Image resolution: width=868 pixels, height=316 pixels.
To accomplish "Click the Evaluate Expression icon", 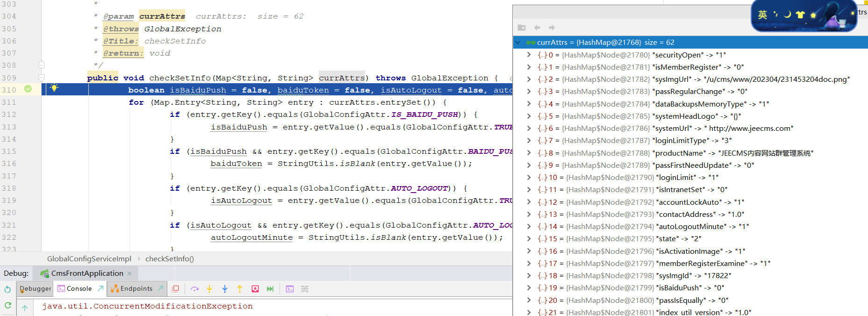I will 290,289.
